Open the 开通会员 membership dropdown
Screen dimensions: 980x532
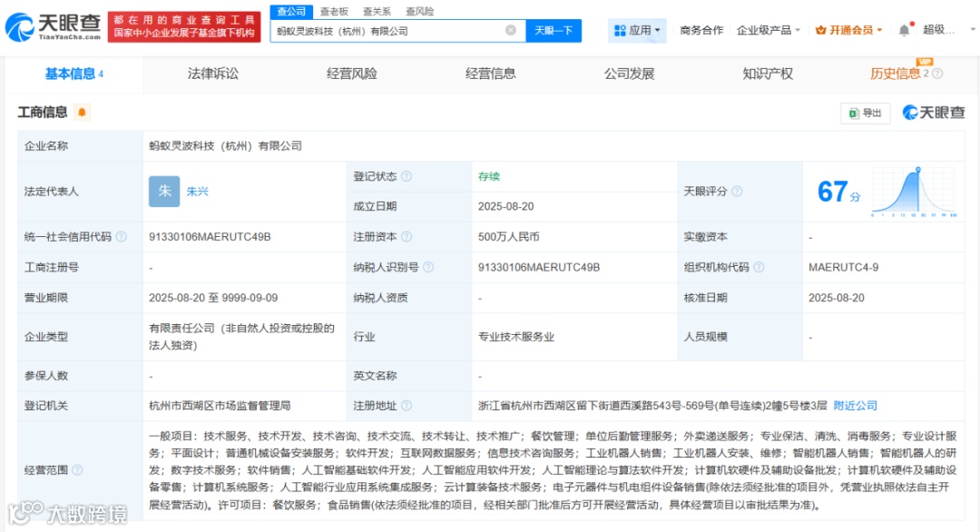(x=848, y=30)
